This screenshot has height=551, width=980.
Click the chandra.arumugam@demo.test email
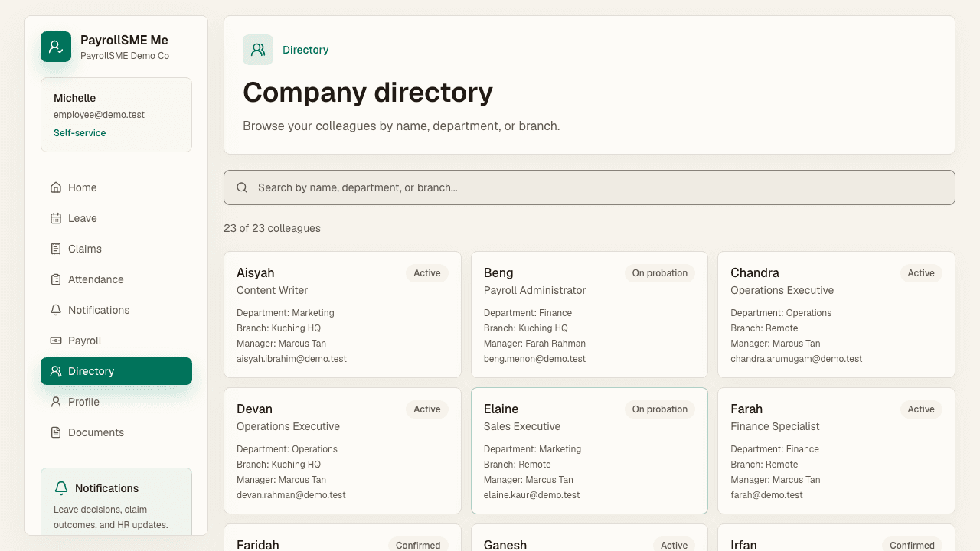(796, 359)
